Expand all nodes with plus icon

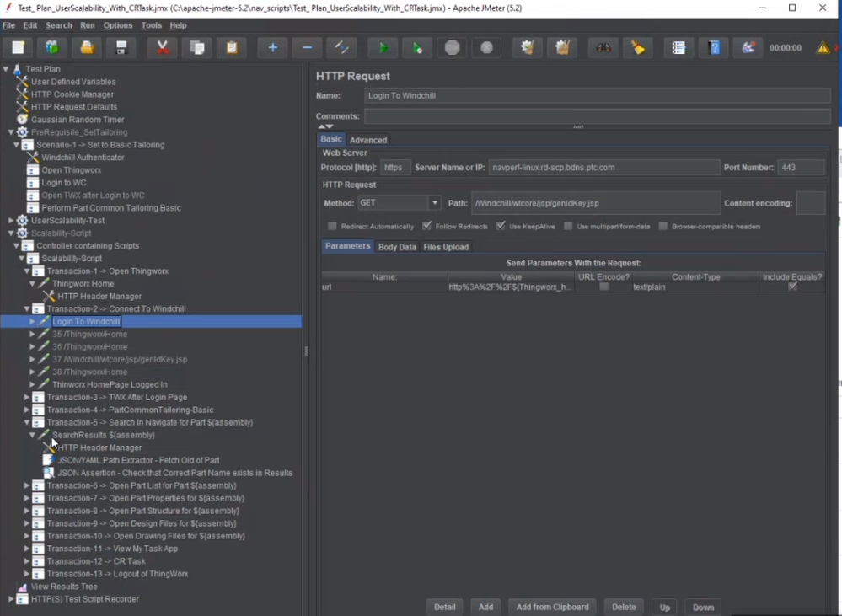click(272, 48)
